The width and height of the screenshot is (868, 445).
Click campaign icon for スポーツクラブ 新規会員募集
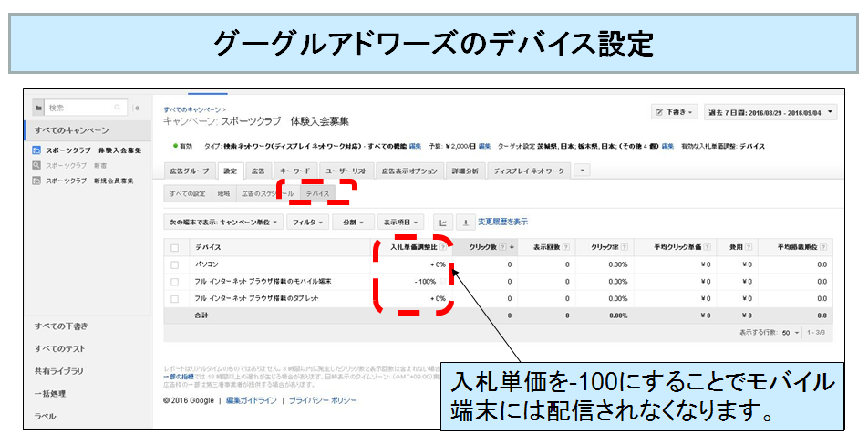pyautogui.click(x=36, y=181)
